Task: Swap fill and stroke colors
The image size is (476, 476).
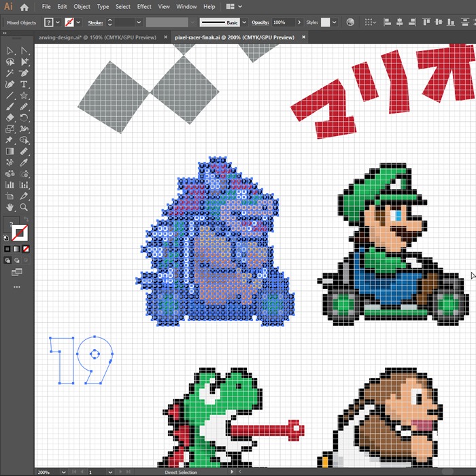Action: click(27, 221)
